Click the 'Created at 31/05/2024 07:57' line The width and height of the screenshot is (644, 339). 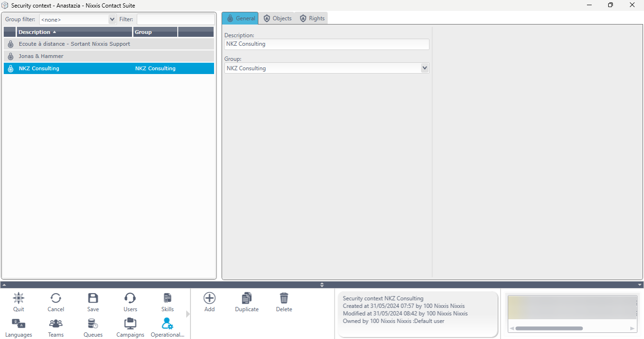(404, 306)
